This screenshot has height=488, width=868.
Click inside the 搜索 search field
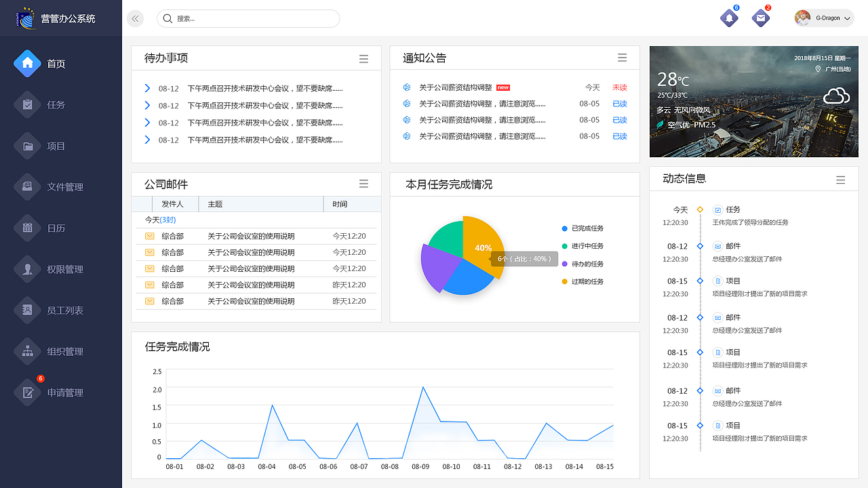[x=248, y=18]
